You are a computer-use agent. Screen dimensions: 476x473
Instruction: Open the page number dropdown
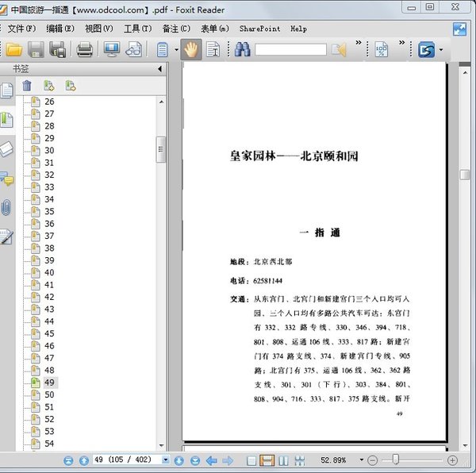[166, 460]
